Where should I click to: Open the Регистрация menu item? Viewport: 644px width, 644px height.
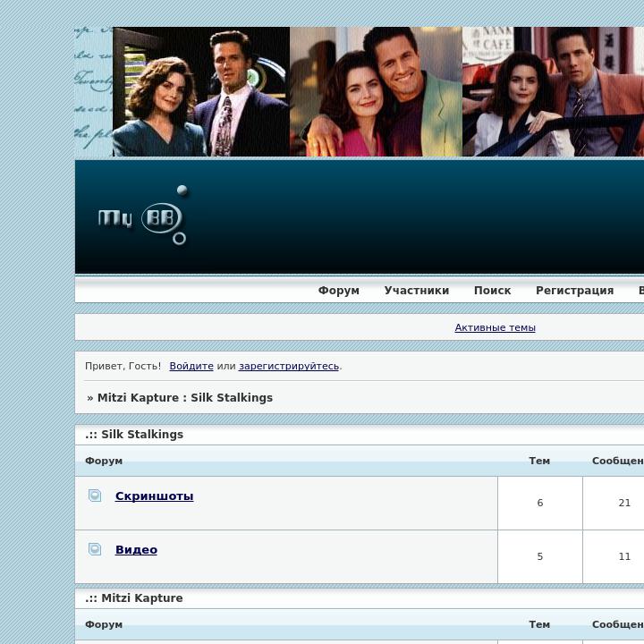574,291
